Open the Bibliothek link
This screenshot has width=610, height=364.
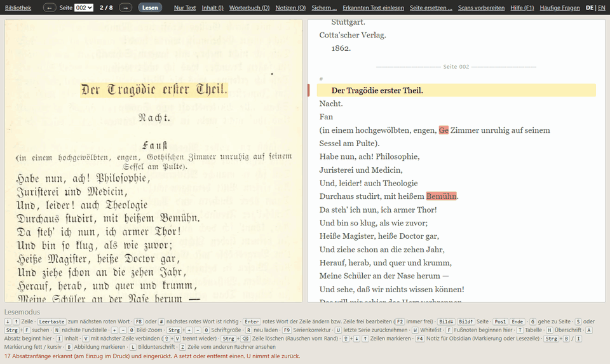[18, 8]
